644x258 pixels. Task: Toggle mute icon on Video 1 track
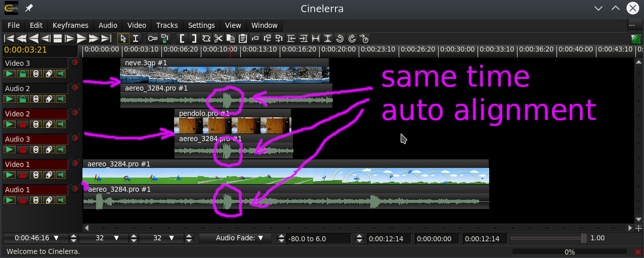61,175
